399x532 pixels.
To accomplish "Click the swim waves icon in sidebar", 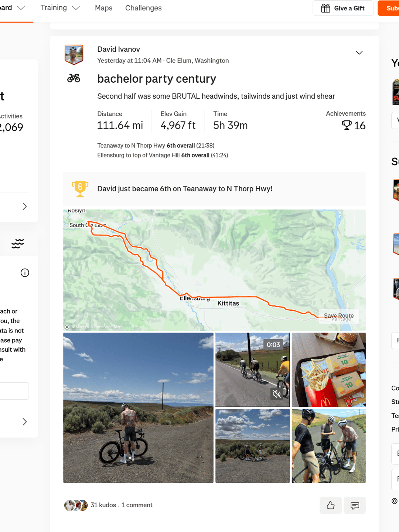I will tap(18, 243).
